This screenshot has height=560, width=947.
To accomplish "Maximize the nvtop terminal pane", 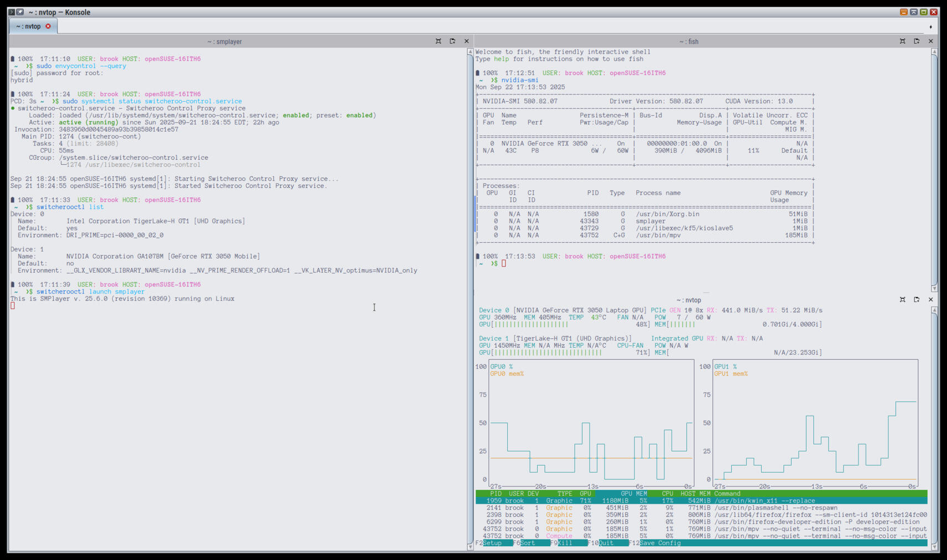I will pyautogui.click(x=902, y=300).
